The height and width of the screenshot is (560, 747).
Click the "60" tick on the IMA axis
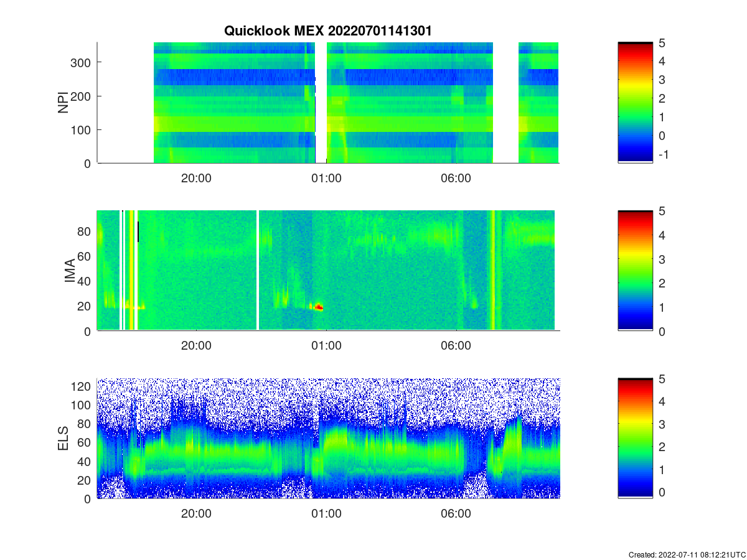[85, 256]
